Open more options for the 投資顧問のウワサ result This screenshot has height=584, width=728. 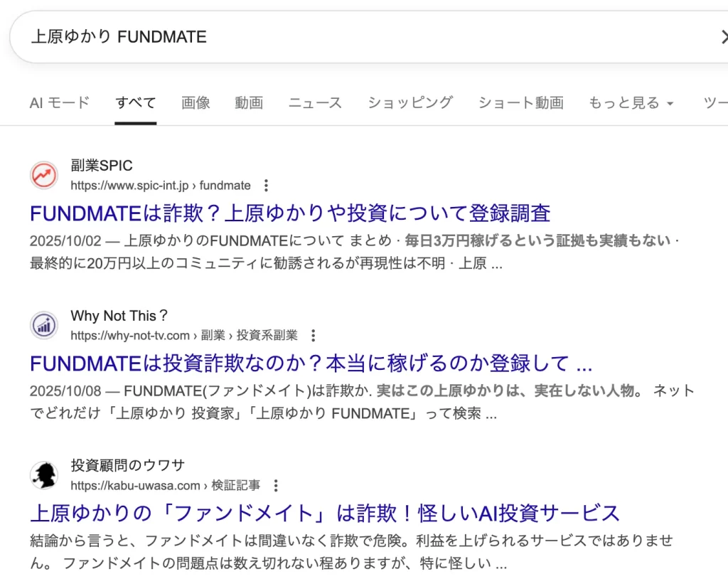[276, 486]
